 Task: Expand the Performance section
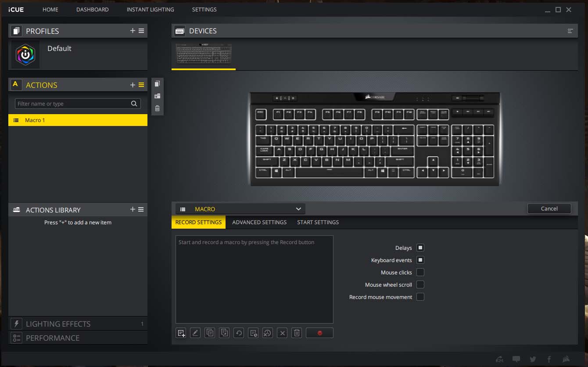tap(53, 338)
